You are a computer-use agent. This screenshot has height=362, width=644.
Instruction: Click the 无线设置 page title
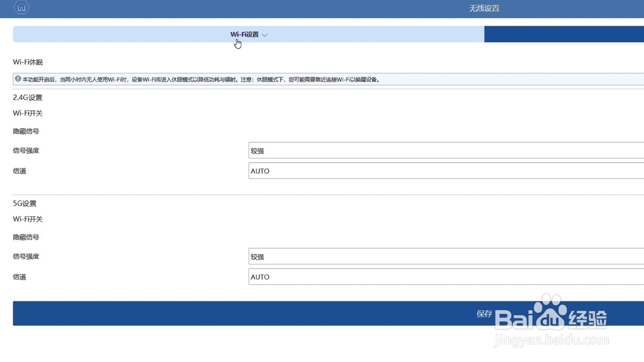[x=484, y=8]
